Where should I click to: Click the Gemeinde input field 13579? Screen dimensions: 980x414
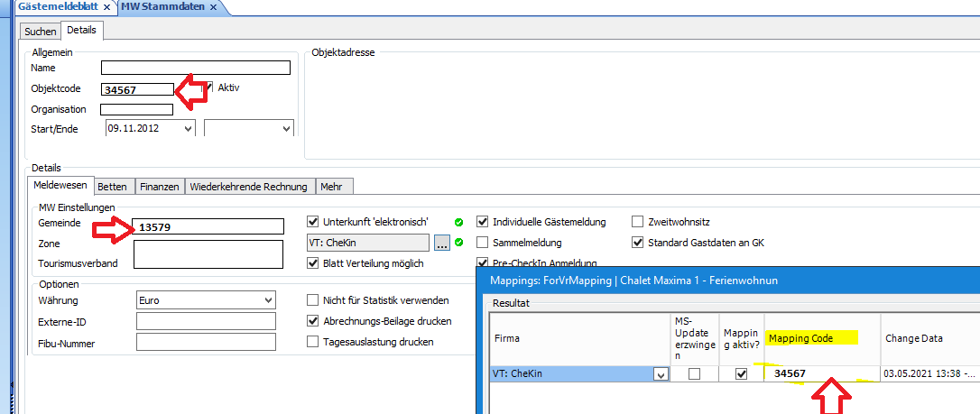tap(208, 226)
